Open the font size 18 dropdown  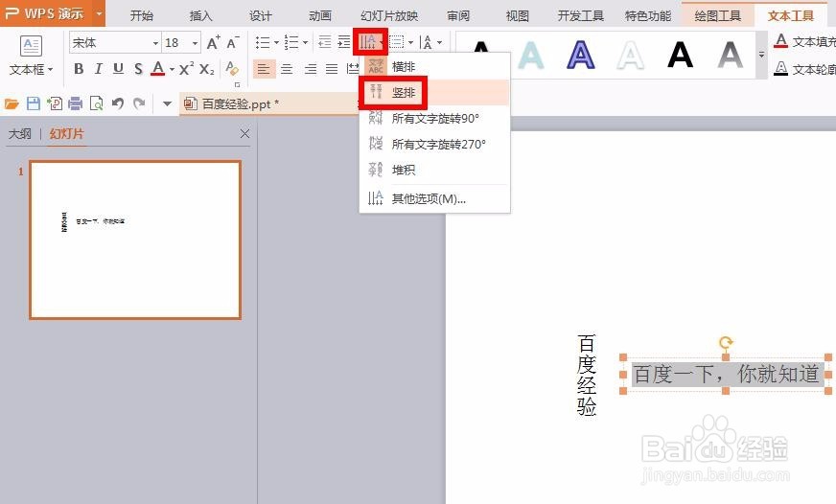pyautogui.click(x=196, y=43)
